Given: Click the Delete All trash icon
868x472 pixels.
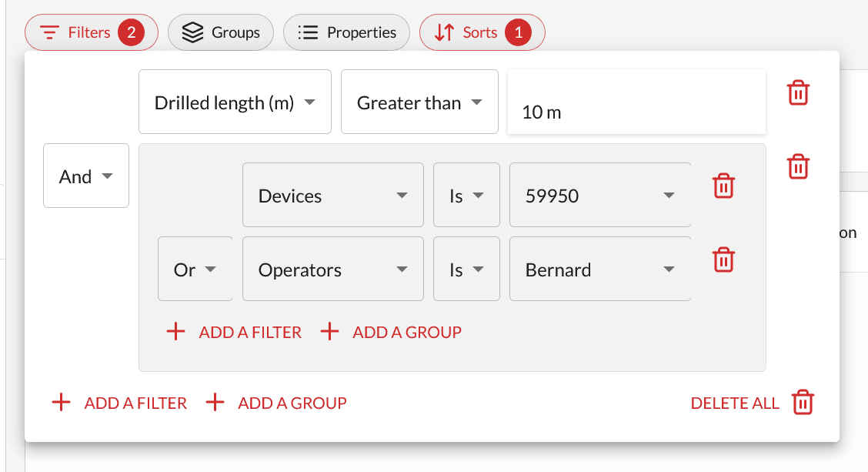Looking at the screenshot, I should 803,403.
